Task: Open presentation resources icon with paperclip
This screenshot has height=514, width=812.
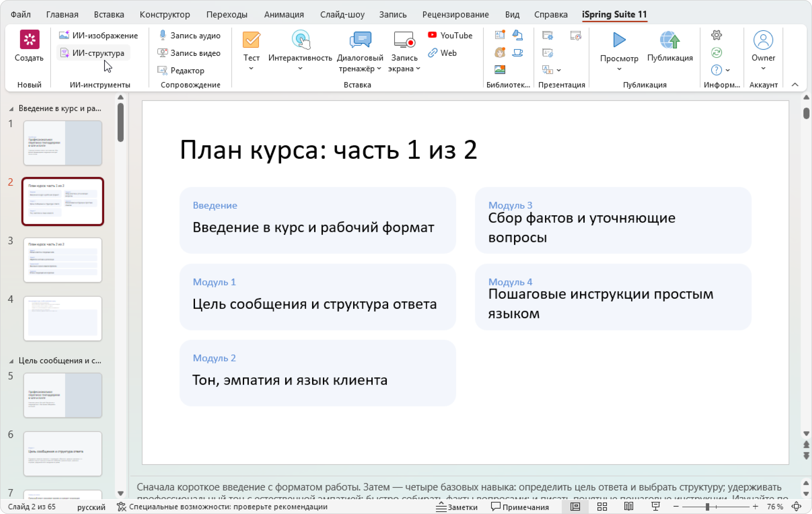Action: tap(548, 53)
